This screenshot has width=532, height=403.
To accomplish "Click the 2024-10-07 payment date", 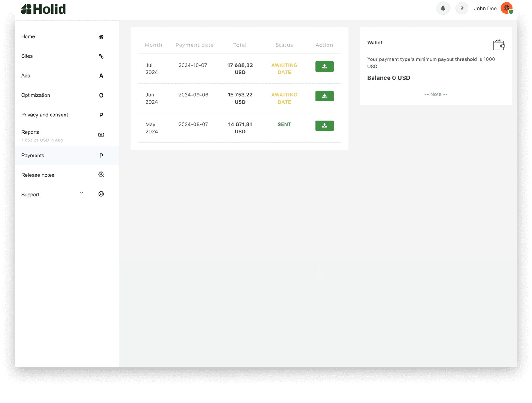I will coord(193,65).
